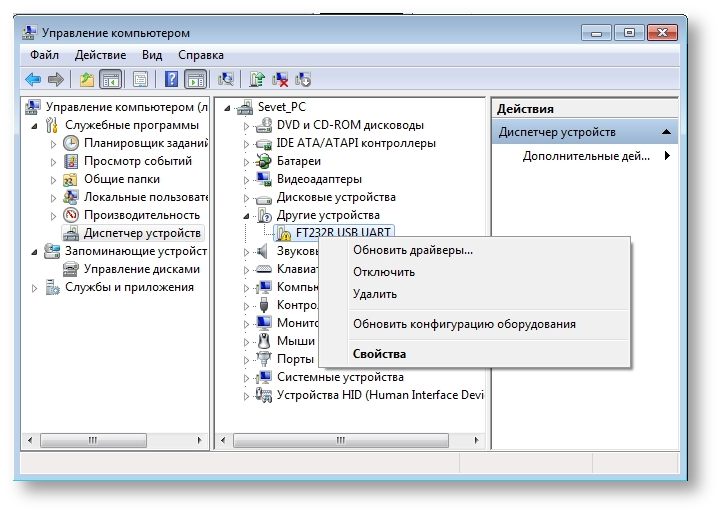Click the Disable device toolbar icon
Viewport: 722px width, 515px height.
[303, 80]
